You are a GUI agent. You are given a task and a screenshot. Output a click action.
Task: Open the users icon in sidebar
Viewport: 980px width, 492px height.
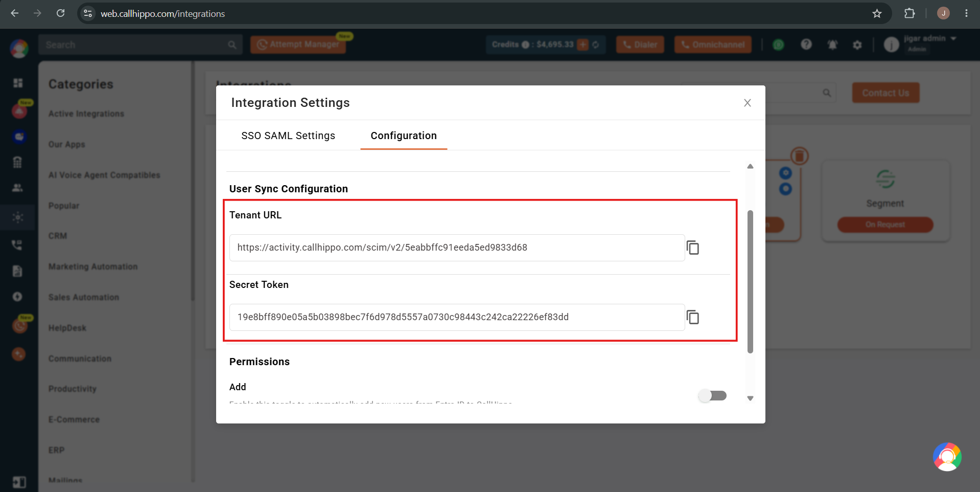[17, 188]
